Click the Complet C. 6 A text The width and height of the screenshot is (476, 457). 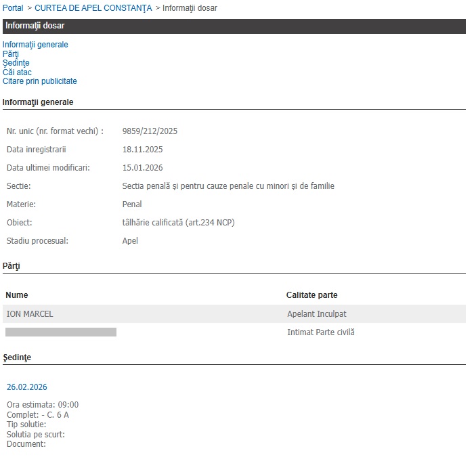pyautogui.click(x=38, y=415)
